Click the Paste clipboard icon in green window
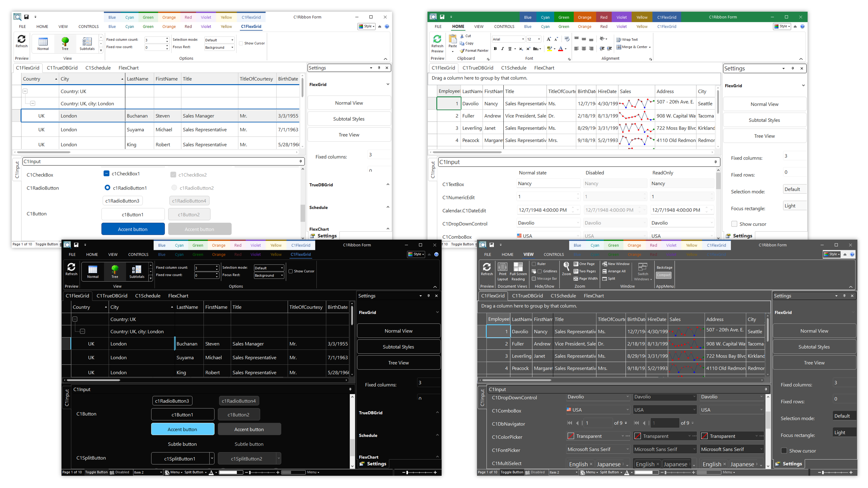Viewport: 868px width, 488px height. pos(453,39)
